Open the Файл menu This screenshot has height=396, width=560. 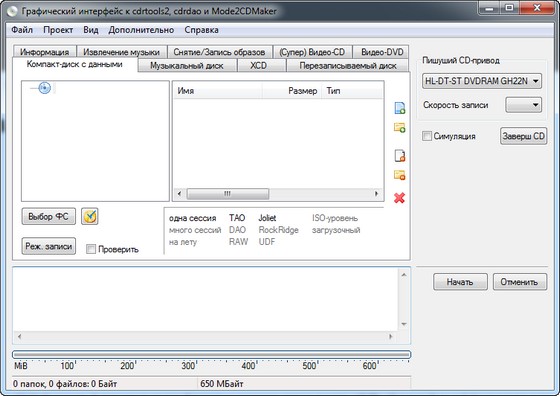point(22,30)
